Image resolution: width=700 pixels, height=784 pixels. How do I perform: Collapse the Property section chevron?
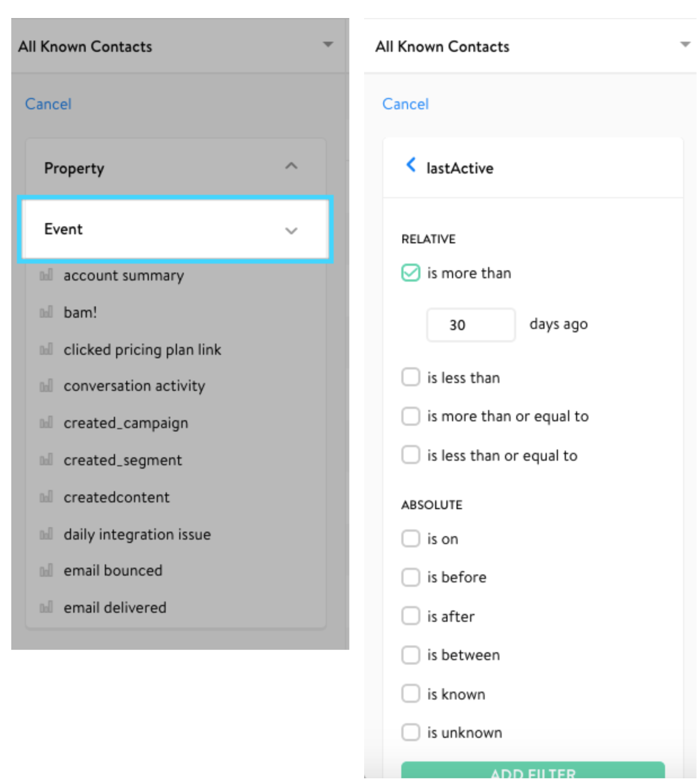(x=291, y=166)
